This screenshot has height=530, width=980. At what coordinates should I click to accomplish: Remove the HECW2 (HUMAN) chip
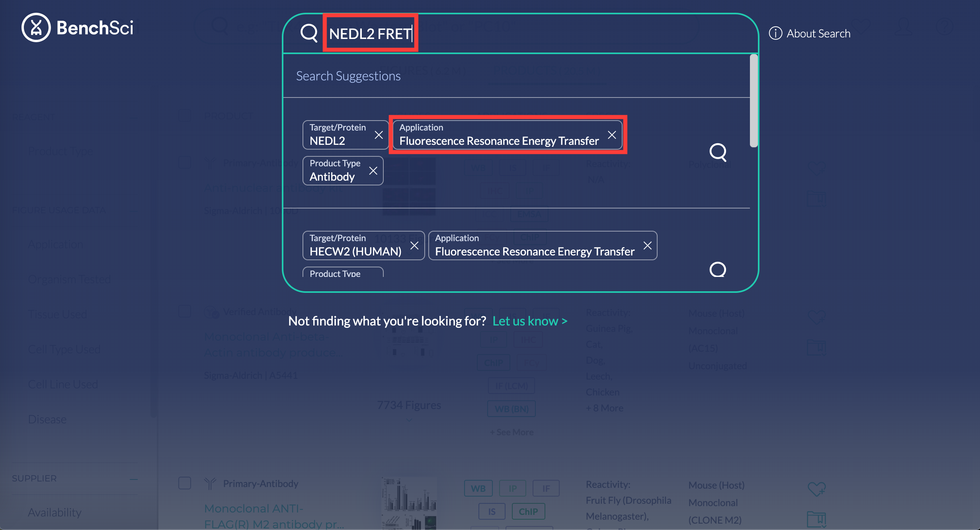click(414, 246)
